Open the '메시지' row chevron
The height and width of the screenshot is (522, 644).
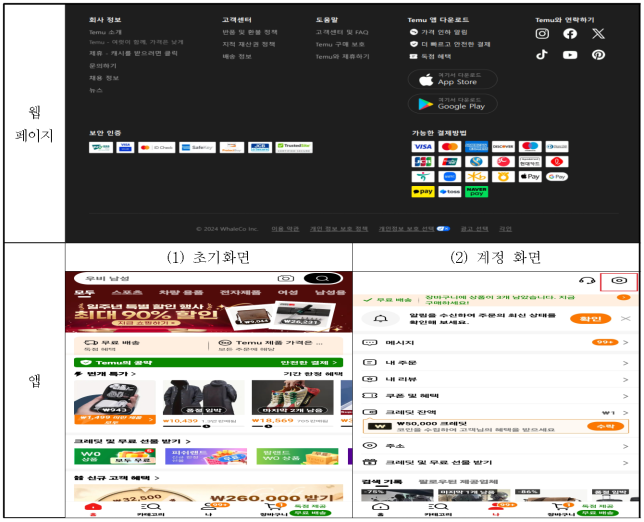pos(626,343)
